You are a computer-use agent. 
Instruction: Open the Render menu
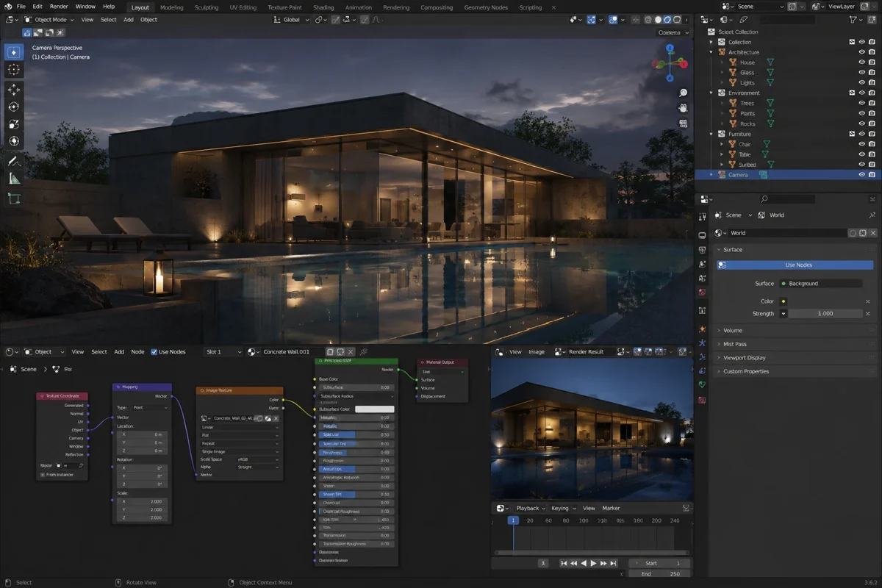coord(59,7)
